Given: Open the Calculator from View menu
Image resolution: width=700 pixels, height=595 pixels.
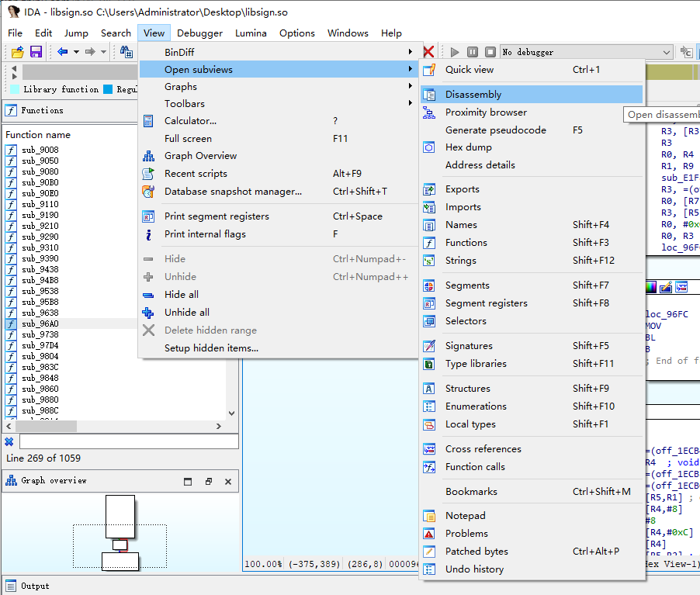Looking at the screenshot, I should [279, 121].
